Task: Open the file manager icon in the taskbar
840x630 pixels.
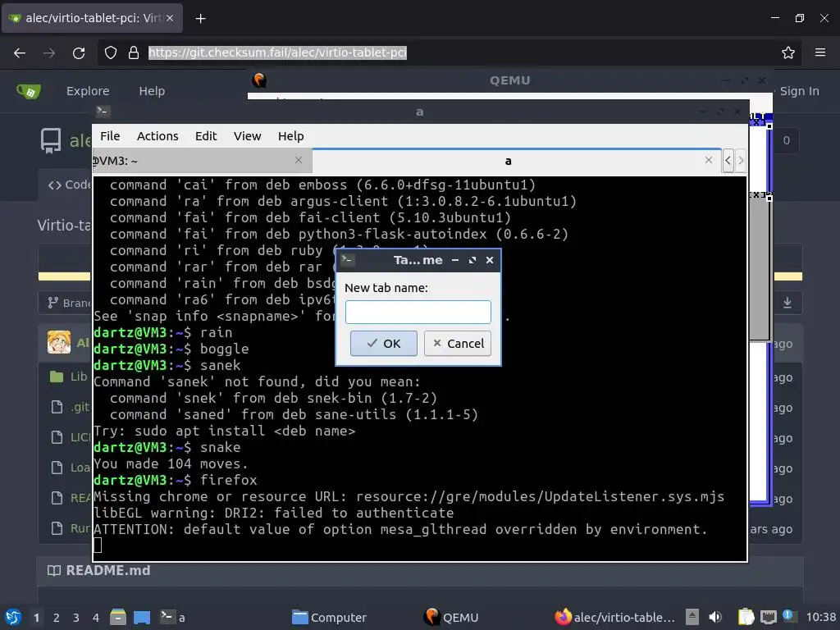Action: [x=118, y=617]
